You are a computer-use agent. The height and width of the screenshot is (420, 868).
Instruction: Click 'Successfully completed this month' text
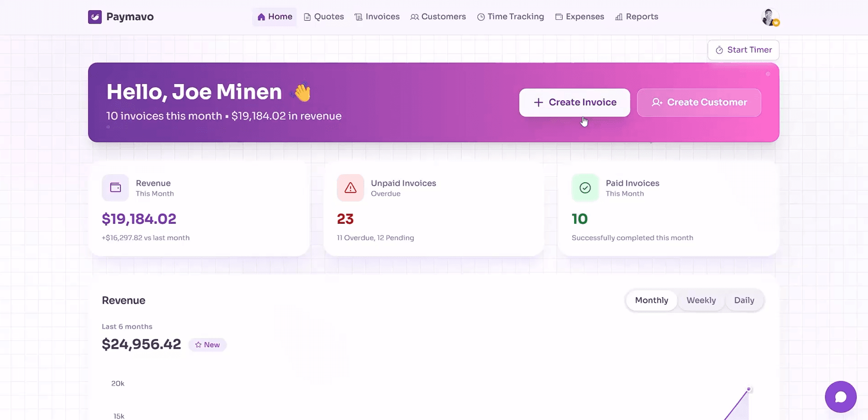632,238
